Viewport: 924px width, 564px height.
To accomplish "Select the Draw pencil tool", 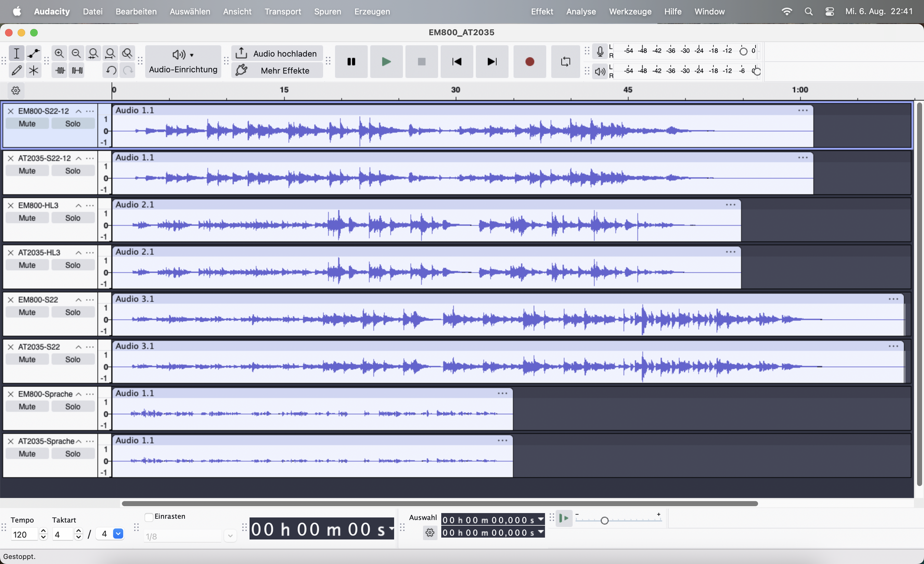I will (16, 70).
